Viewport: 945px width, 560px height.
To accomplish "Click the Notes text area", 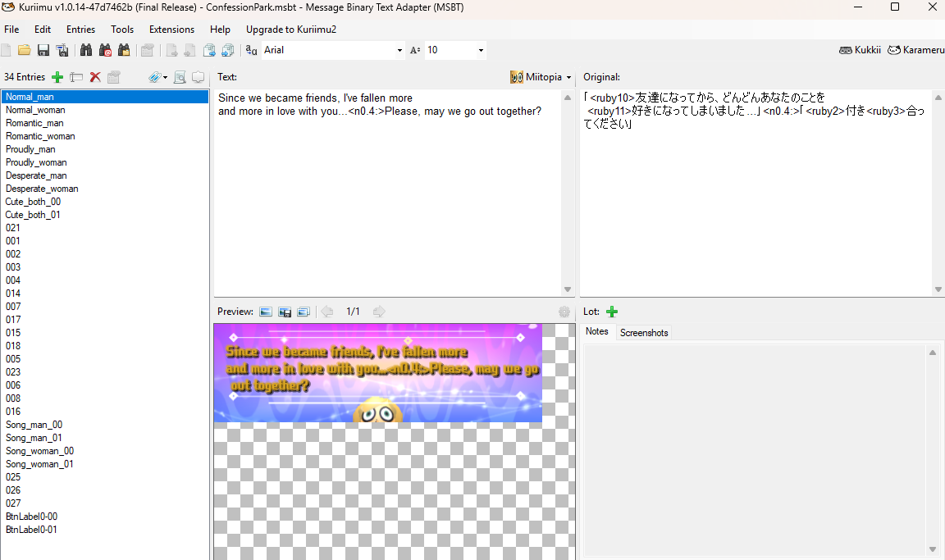I will click(x=755, y=450).
